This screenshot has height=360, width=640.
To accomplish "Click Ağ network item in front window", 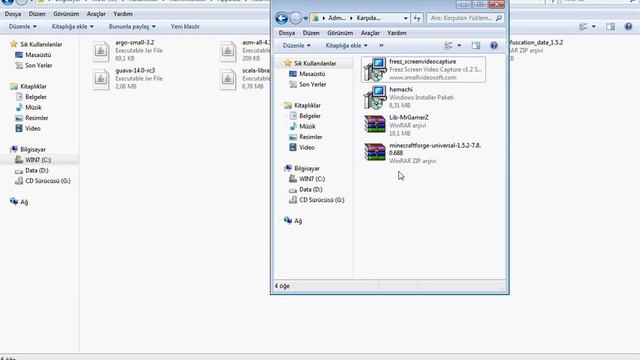I will (298, 221).
